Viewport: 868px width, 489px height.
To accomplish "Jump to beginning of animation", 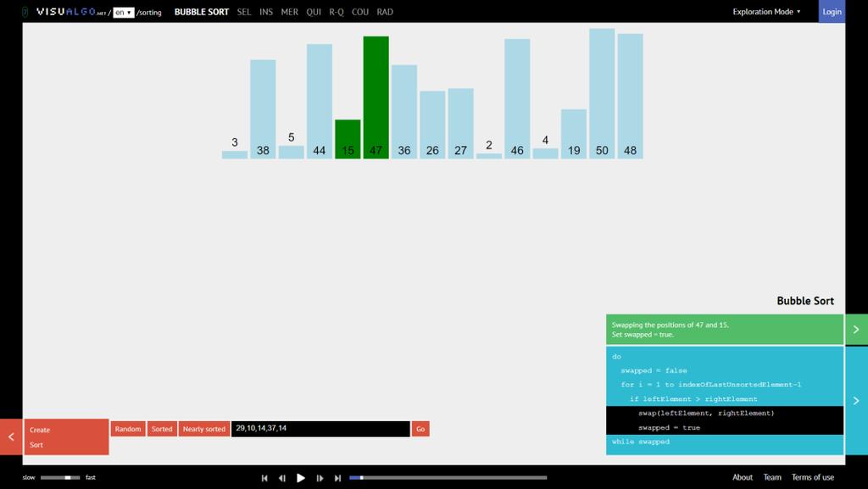I will pos(264,478).
